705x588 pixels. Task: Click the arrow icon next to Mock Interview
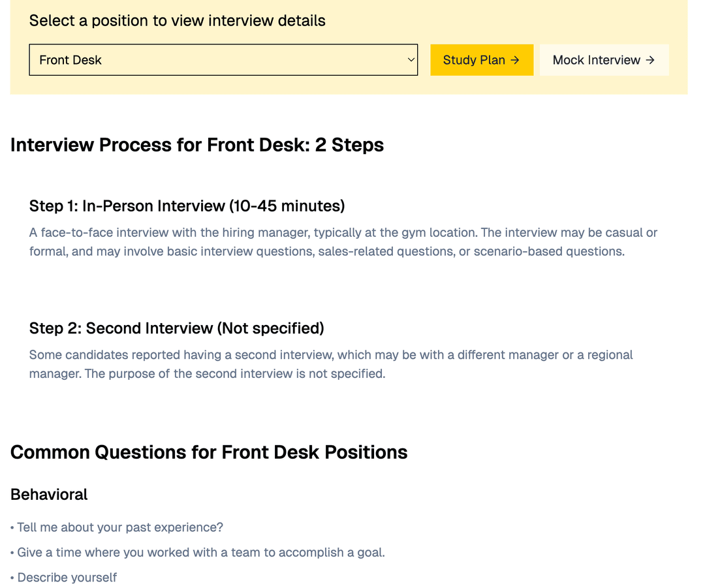tap(650, 60)
